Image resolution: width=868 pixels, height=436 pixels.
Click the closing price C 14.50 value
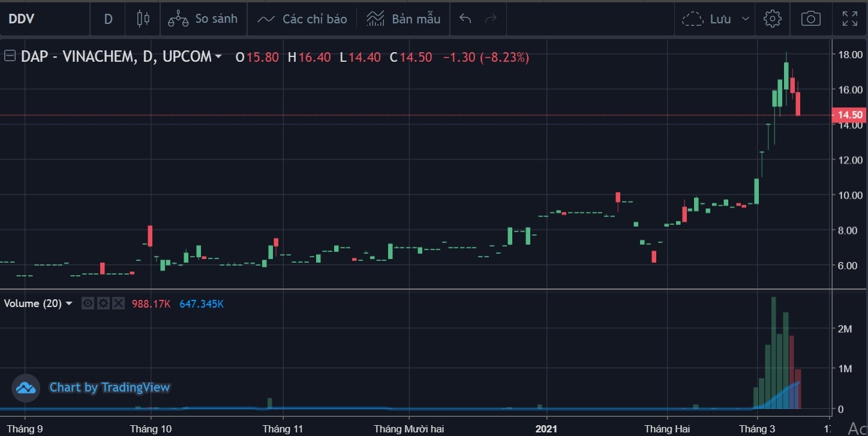411,57
